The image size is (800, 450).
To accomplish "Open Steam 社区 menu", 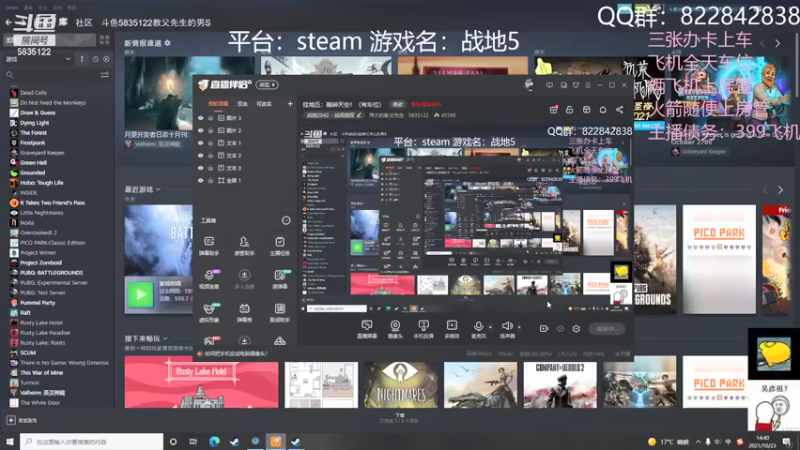I will click(84, 22).
